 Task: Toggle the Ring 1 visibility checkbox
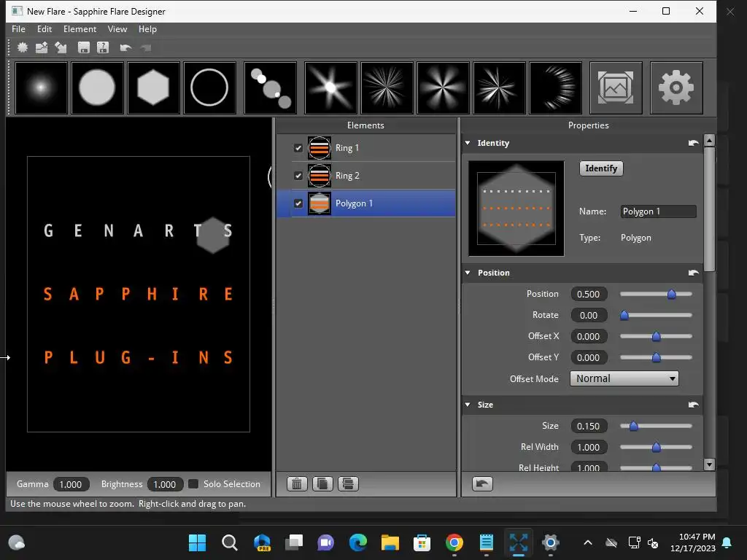click(298, 148)
